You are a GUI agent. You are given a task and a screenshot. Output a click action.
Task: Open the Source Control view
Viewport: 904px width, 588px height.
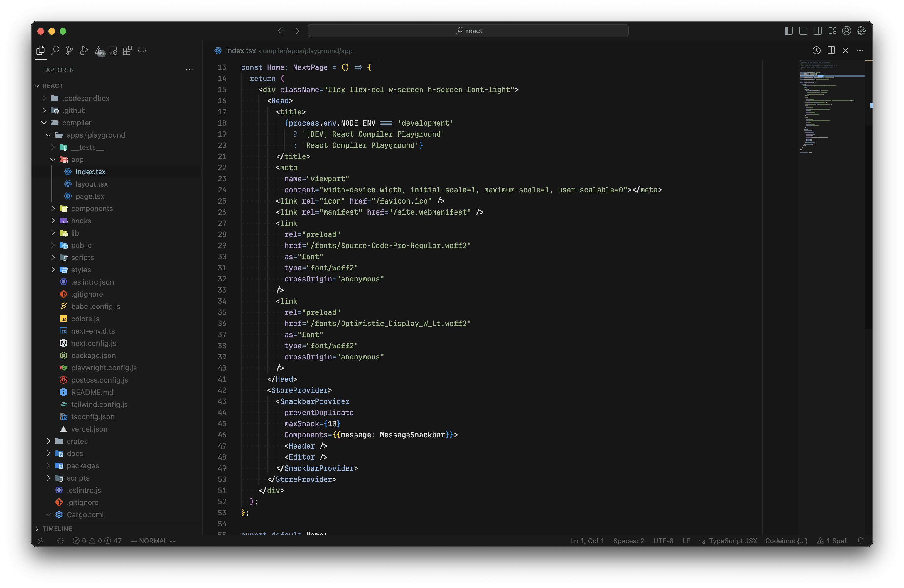(70, 50)
